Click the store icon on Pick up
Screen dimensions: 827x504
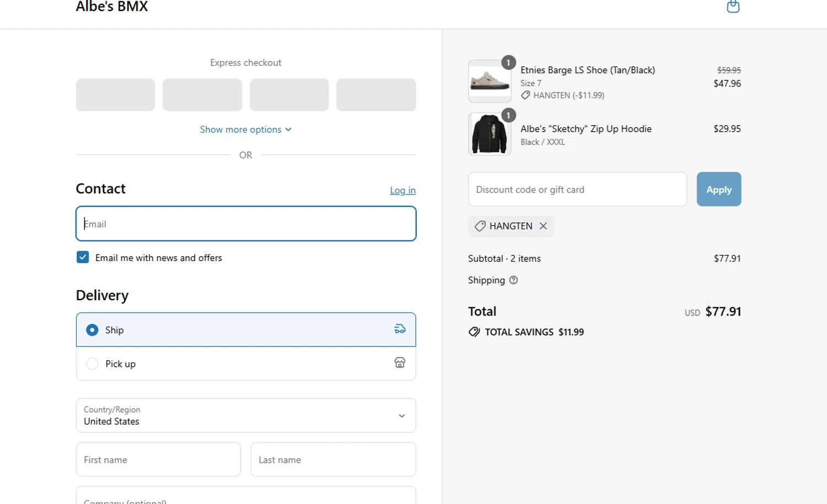coord(400,362)
